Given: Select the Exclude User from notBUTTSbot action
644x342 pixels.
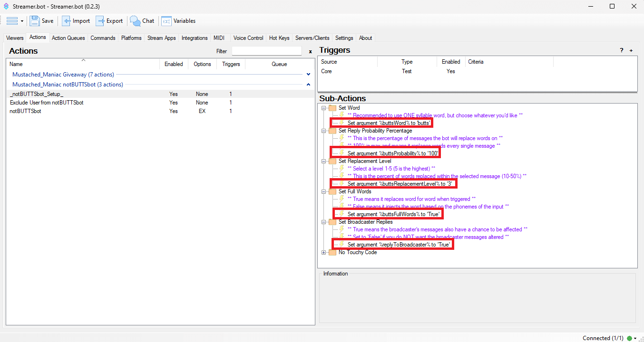Looking at the screenshot, I should point(161,103).
